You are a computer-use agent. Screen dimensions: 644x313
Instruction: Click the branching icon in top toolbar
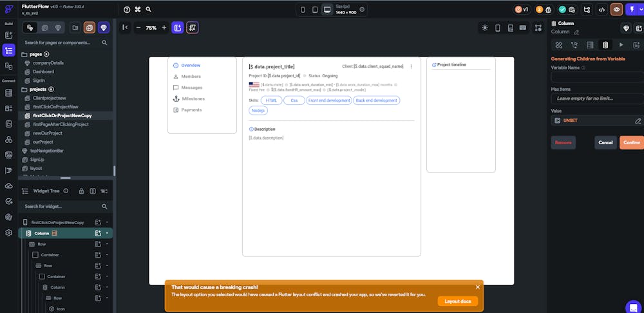[586, 10]
